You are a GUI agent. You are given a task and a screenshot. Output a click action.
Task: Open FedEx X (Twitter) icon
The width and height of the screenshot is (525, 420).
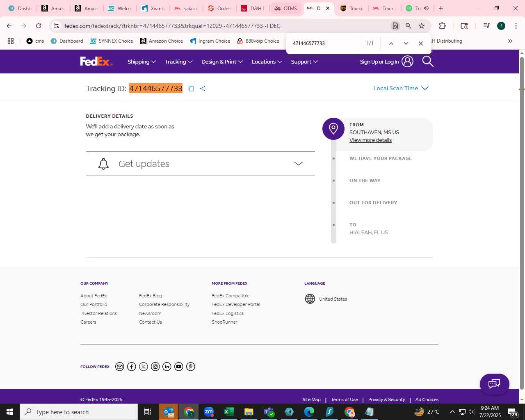pos(144,367)
